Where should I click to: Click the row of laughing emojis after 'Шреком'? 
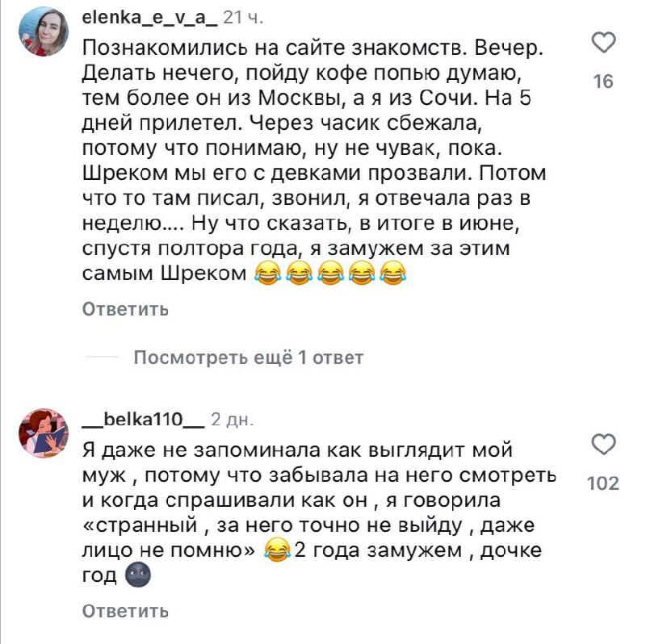tap(329, 274)
